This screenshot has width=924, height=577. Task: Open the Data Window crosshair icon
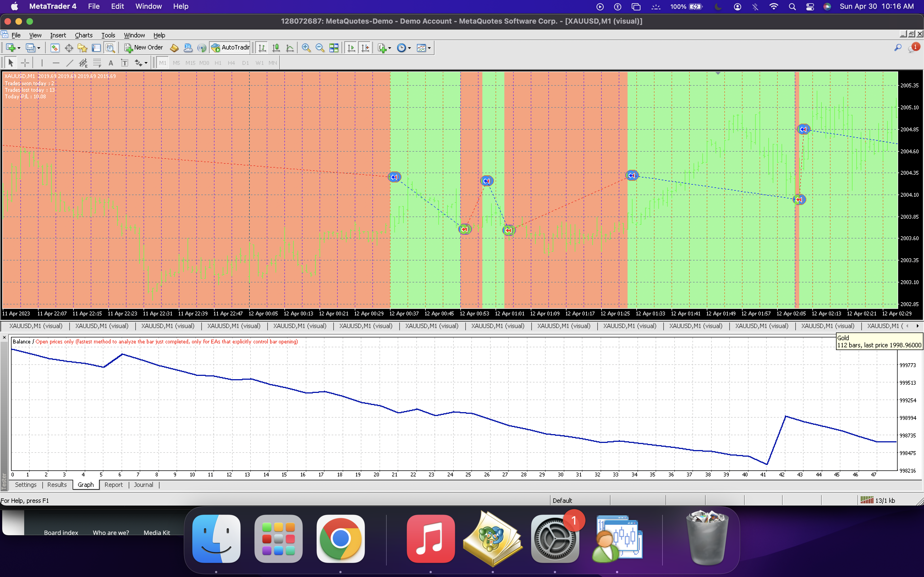(69, 48)
